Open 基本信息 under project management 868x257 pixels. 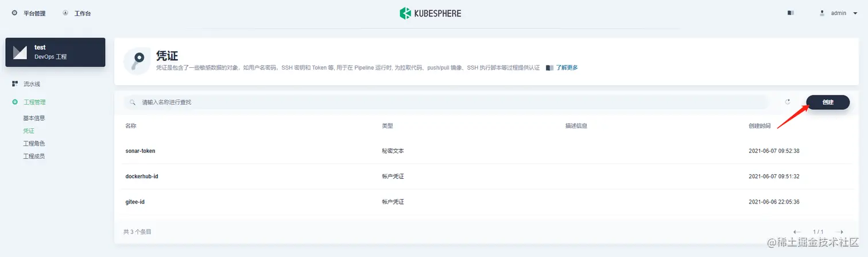(x=34, y=118)
